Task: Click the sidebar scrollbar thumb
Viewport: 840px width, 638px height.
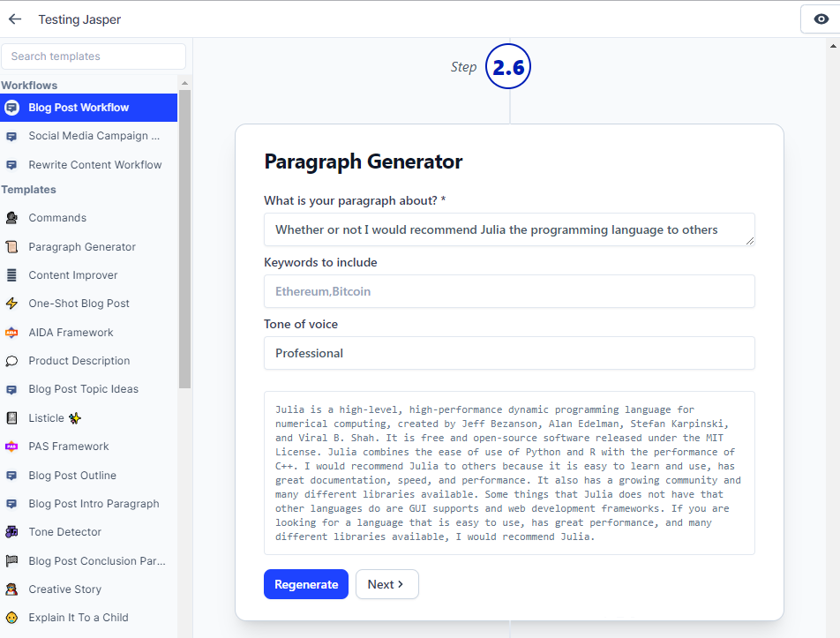Action: (184, 239)
